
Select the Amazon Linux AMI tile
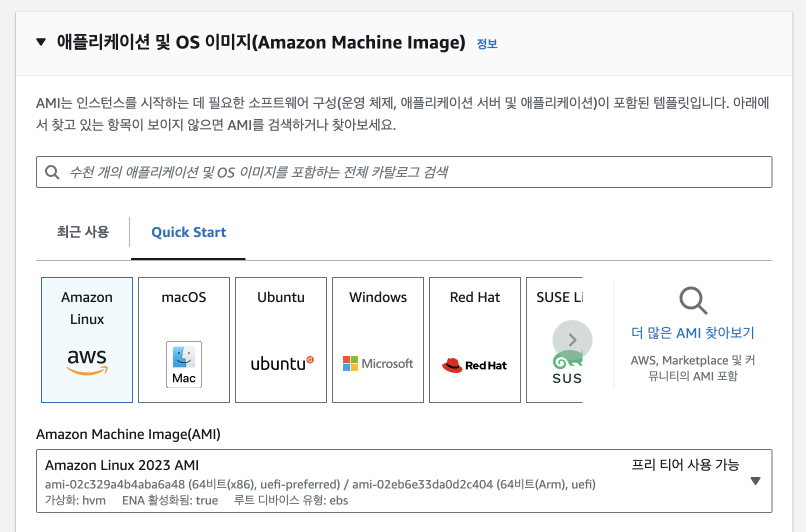[87, 340]
